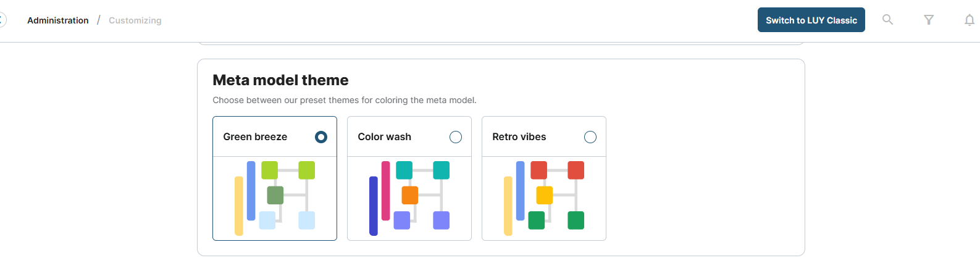Toggle the sidebar chevron at the left edge
This screenshot has height=263, width=980.
(2, 20)
